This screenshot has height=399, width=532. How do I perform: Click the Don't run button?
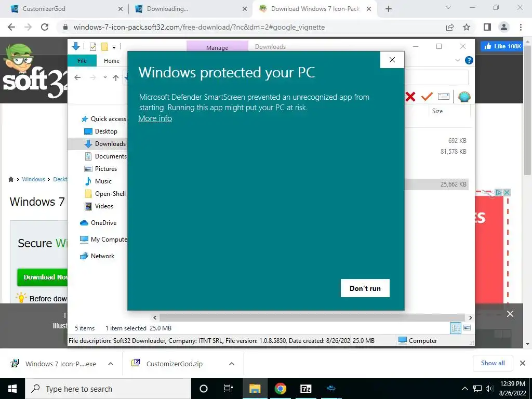365,288
